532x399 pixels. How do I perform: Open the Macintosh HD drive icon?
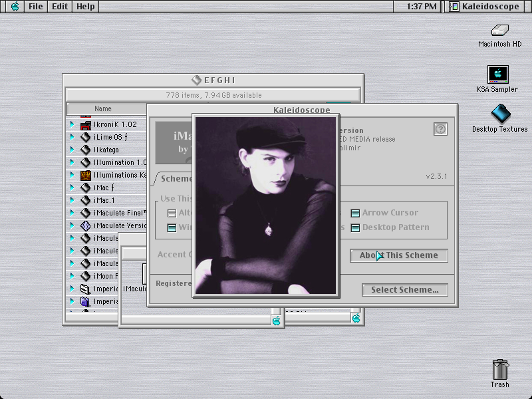pyautogui.click(x=500, y=31)
